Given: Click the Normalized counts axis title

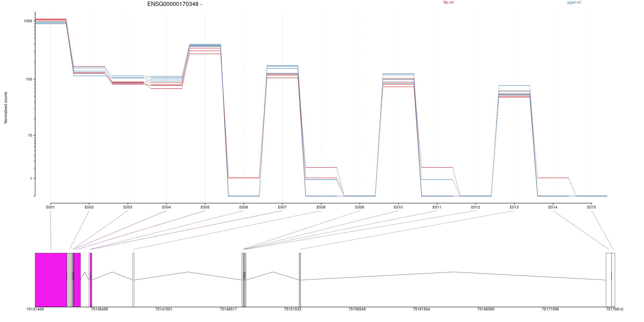Looking at the screenshot, I should click(x=6, y=108).
